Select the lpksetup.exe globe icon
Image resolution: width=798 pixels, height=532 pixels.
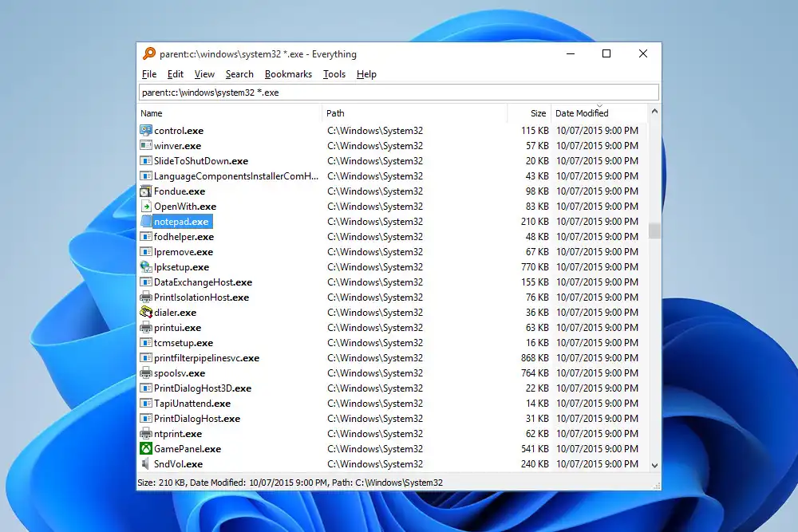click(x=146, y=267)
